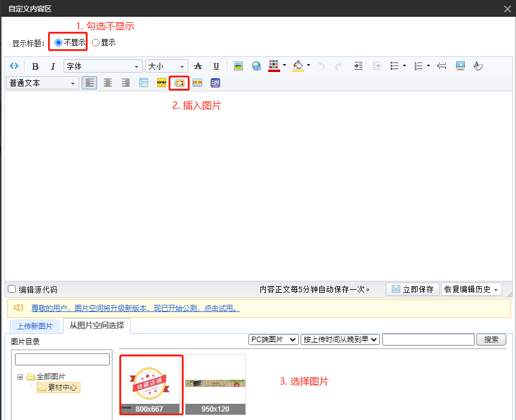Screen dimensions: 516x420
Task: Clear formatting with eraser icon
Action: pyautogui.click(x=478, y=66)
